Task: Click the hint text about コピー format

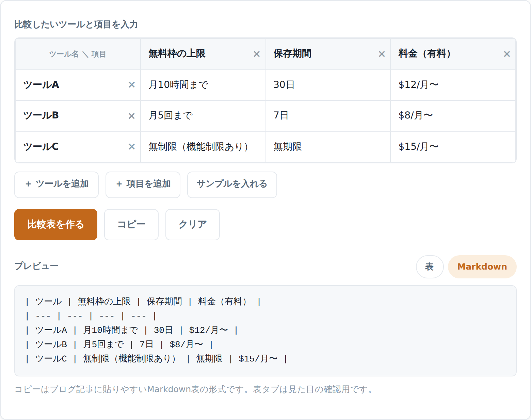Action: pyautogui.click(x=194, y=389)
